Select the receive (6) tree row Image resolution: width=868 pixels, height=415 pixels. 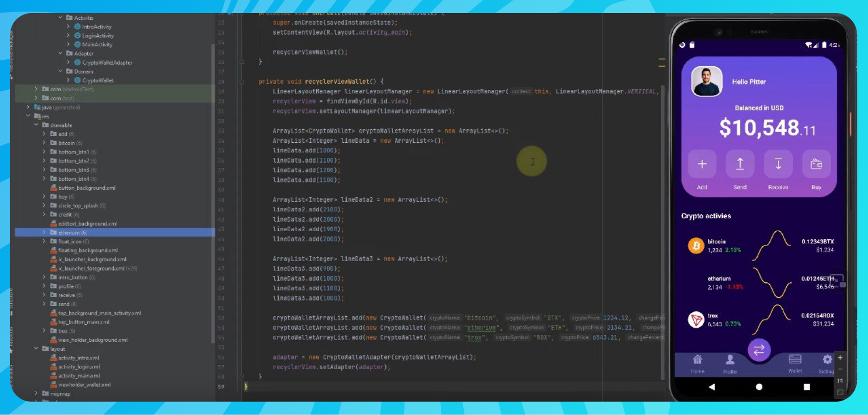pyautogui.click(x=115, y=295)
